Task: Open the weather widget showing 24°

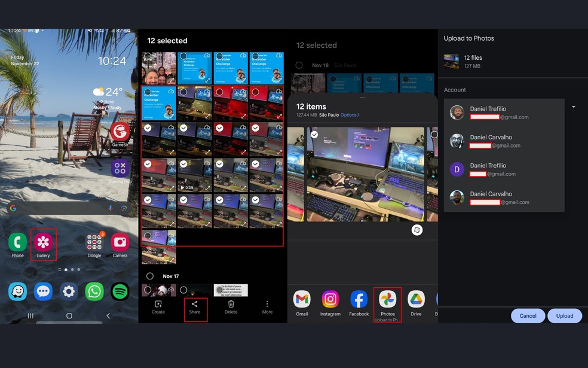Action: [x=108, y=98]
